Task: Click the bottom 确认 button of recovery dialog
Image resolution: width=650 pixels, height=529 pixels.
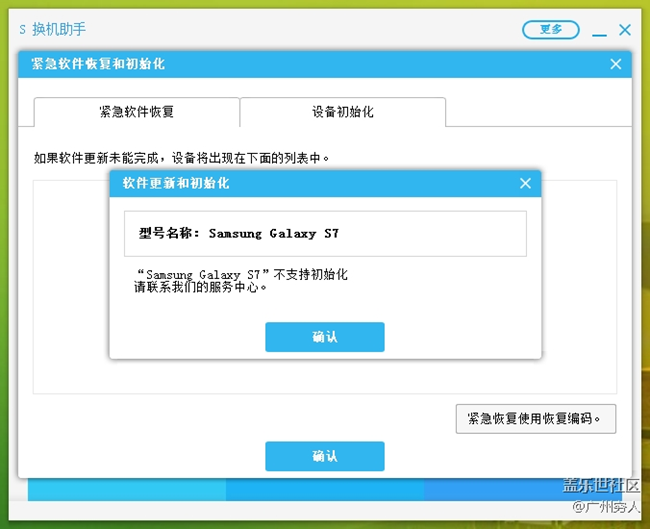Action: pos(325,456)
